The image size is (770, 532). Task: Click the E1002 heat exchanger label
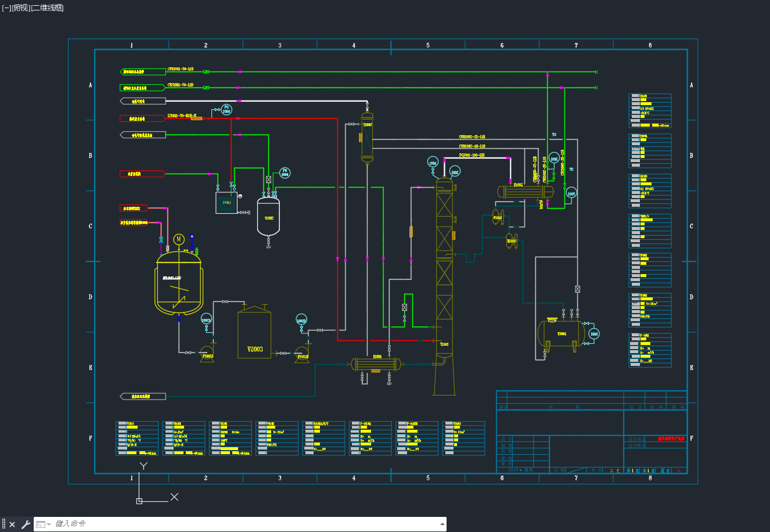pyautogui.click(x=518, y=185)
